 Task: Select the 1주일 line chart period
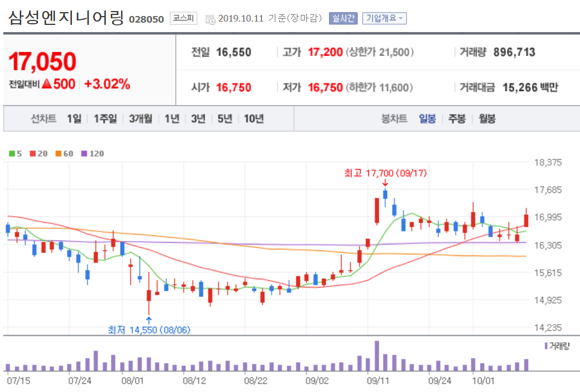click(105, 119)
